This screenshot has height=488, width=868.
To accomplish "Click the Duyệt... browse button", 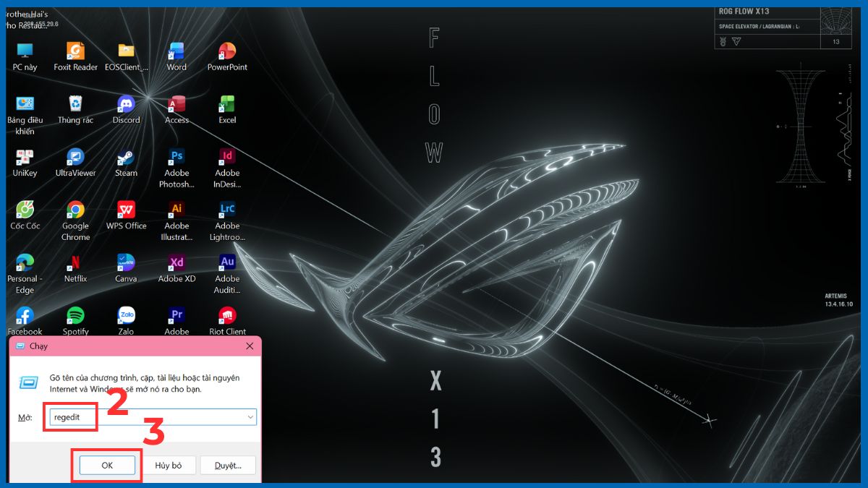I will click(x=228, y=465).
